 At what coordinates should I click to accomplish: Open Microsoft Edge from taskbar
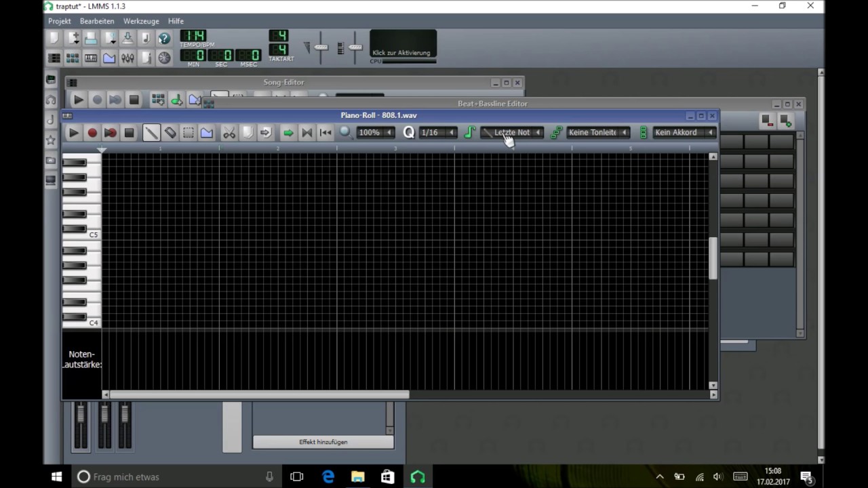coord(328,476)
